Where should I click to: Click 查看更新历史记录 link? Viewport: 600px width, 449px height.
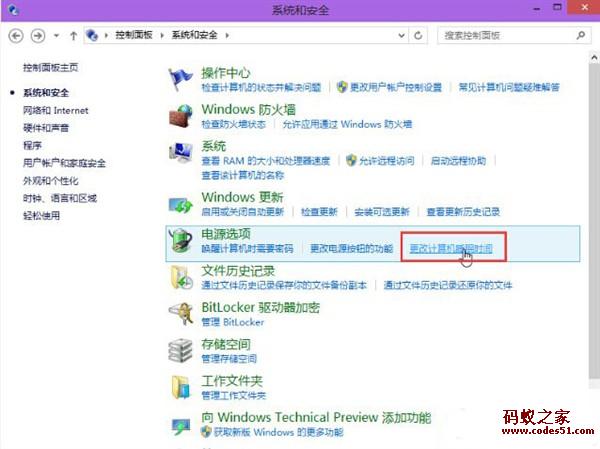[x=463, y=212]
